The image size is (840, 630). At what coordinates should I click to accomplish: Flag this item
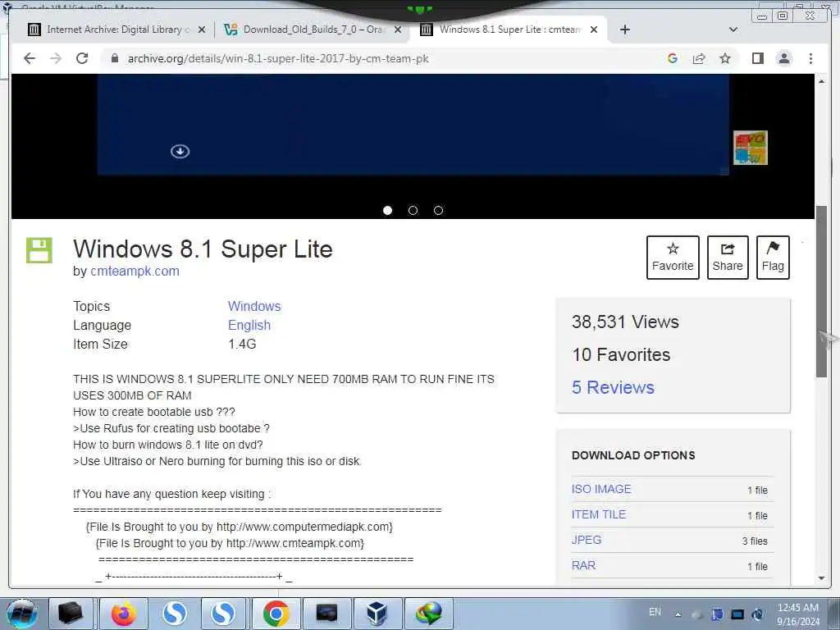(x=773, y=257)
